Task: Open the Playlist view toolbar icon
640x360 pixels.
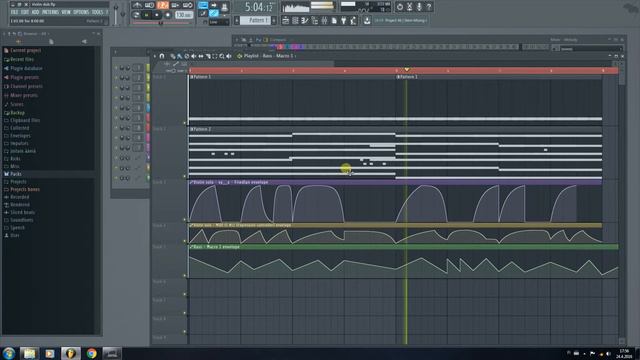Action: coord(286,20)
